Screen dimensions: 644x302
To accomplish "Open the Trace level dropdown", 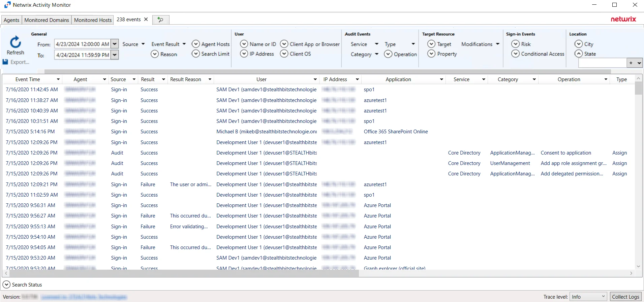I will (588, 297).
